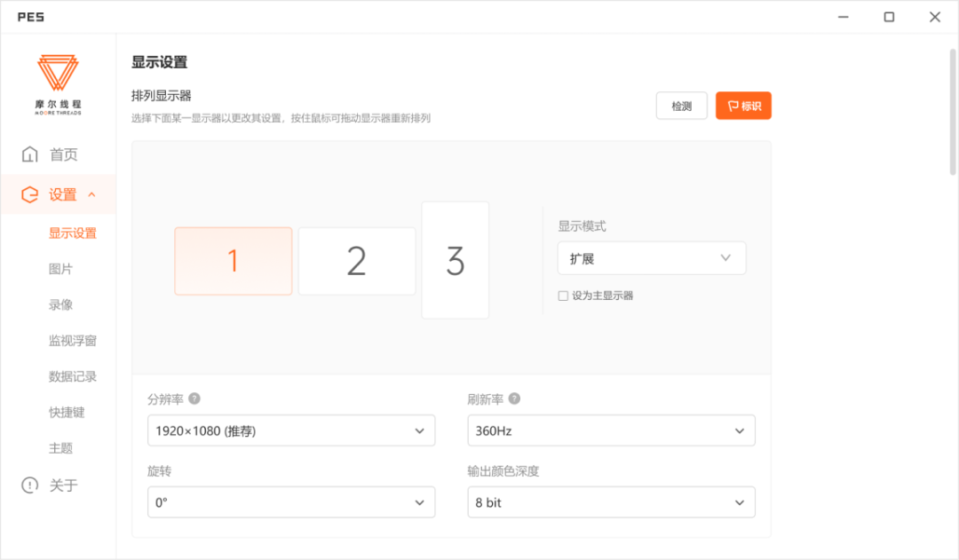Click the exclamation icon beside 关于
Viewport: 959px width, 560px height.
(29, 485)
